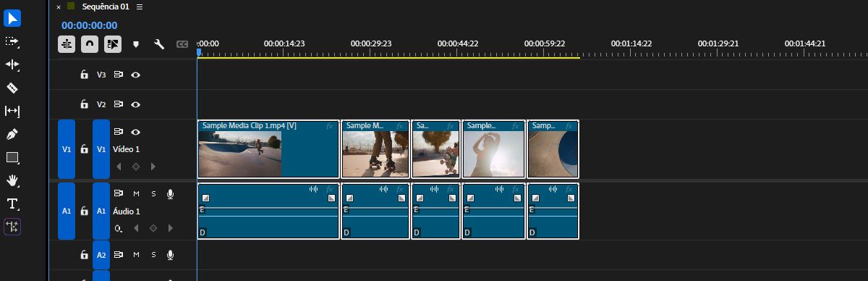Toggle sync lock on A2 track

pyautogui.click(x=119, y=255)
